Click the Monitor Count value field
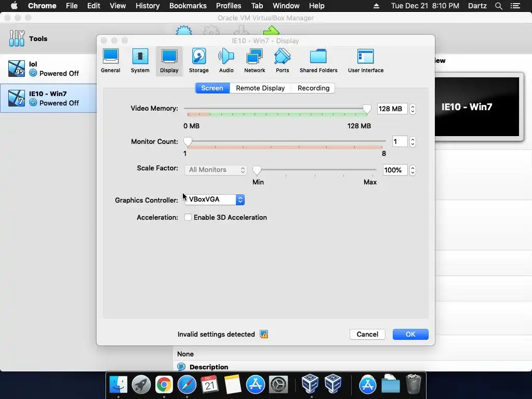The width and height of the screenshot is (532, 399). (x=400, y=141)
